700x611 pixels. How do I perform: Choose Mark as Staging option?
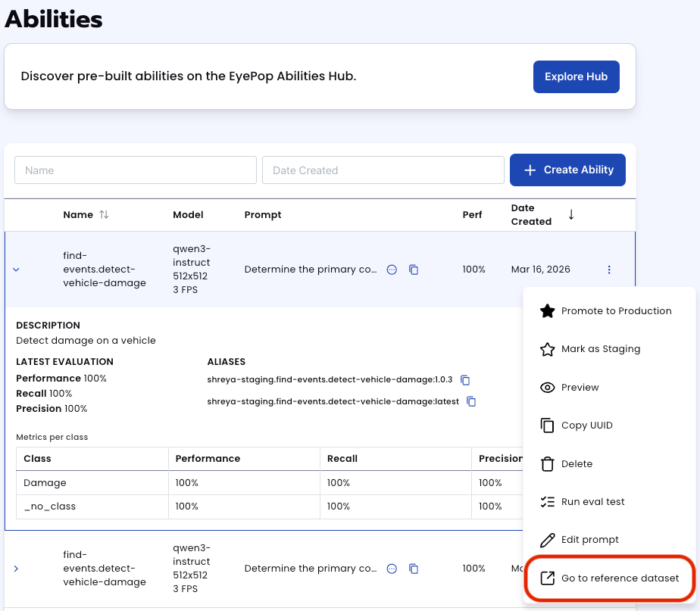tap(609, 349)
